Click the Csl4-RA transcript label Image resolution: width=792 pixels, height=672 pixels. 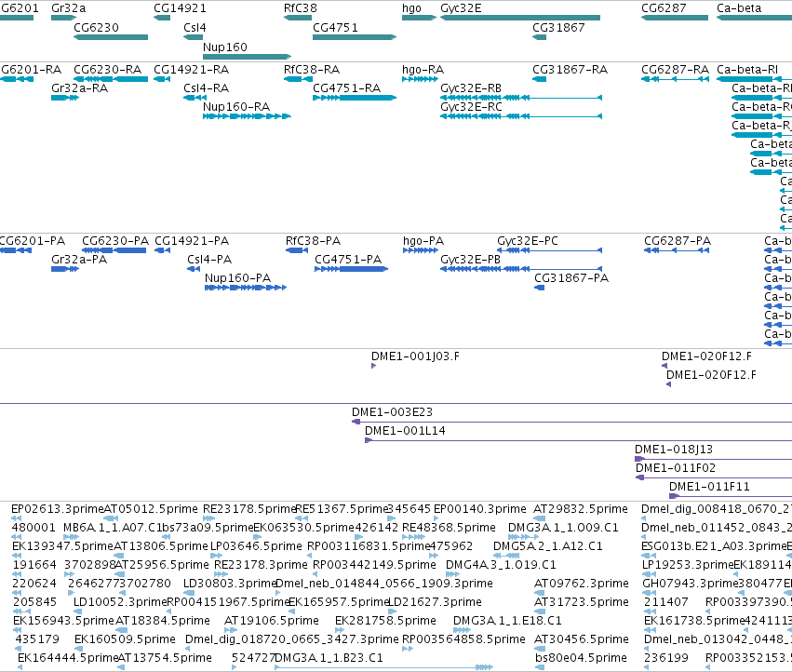click(x=206, y=88)
